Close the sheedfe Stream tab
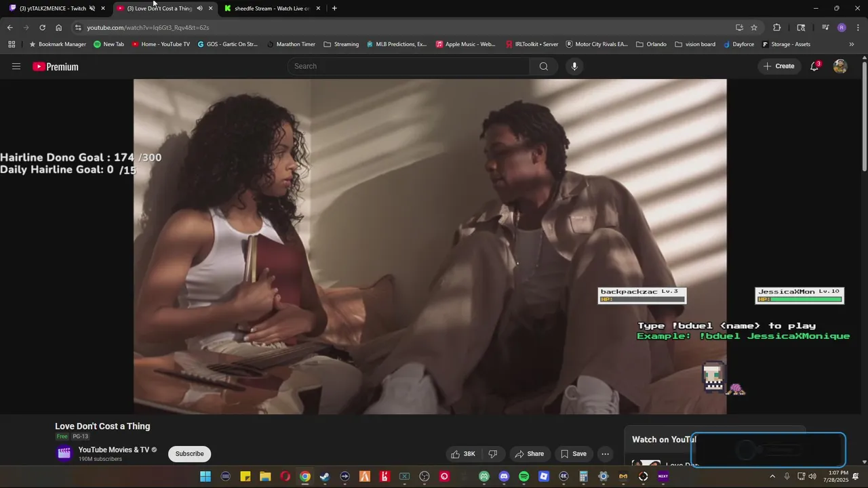The image size is (868, 488). 318,8
